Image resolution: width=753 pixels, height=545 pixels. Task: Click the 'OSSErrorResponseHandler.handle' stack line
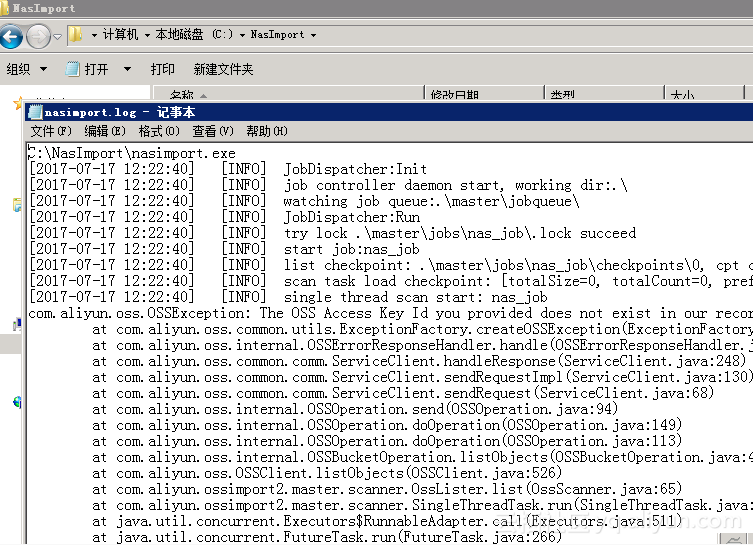click(x=422, y=345)
